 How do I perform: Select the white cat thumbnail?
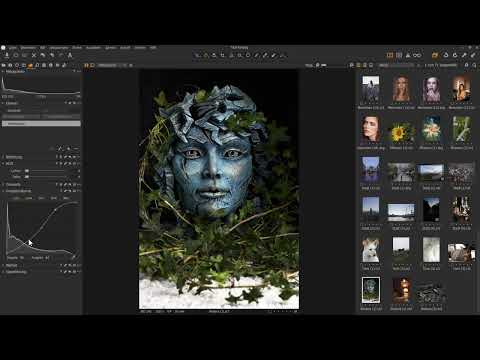[371, 250]
